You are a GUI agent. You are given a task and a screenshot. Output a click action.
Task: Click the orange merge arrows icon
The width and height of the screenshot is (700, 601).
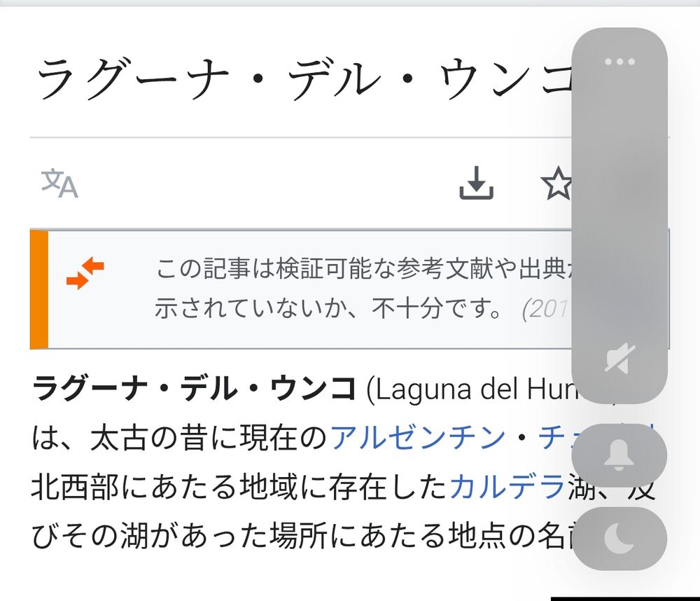pos(85,272)
